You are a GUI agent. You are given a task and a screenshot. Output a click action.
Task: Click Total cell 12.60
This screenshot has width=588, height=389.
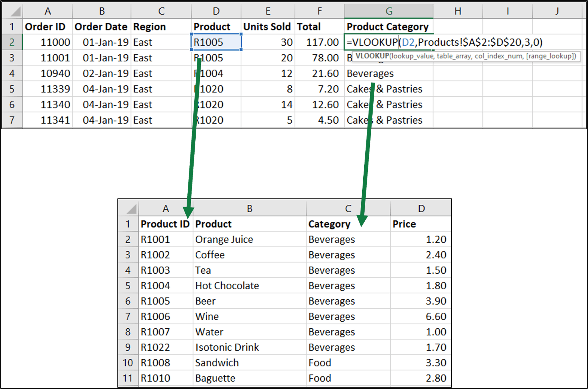point(319,105)
